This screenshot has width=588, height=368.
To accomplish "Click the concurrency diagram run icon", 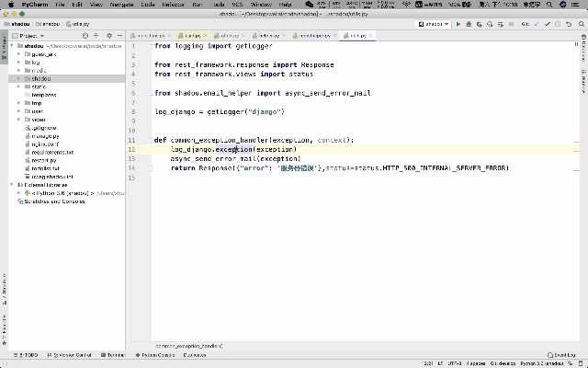I will click(x=500, y=24).
